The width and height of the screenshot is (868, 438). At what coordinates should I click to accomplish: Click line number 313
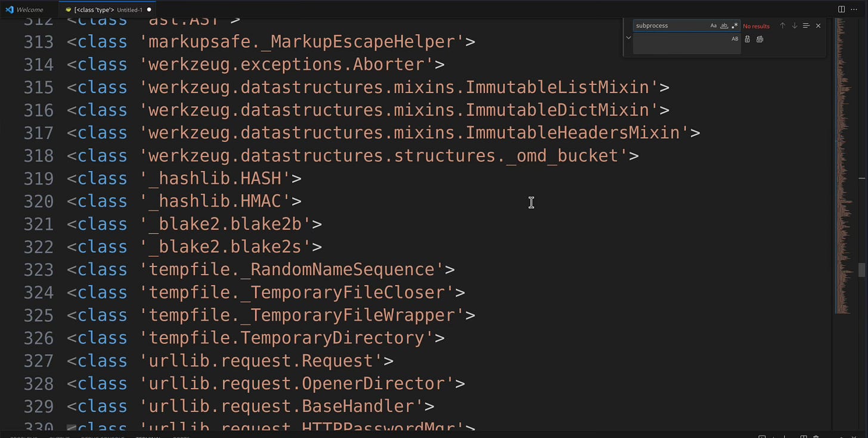click(x=39, y=42)
